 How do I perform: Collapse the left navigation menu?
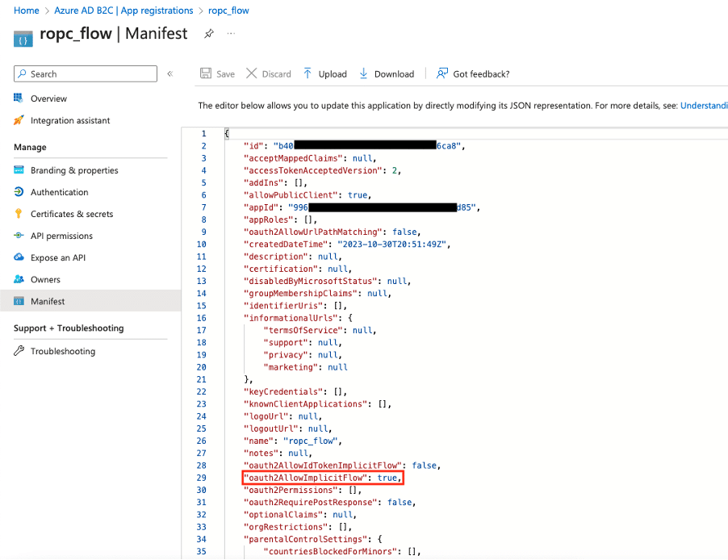[x=170, y=73]
